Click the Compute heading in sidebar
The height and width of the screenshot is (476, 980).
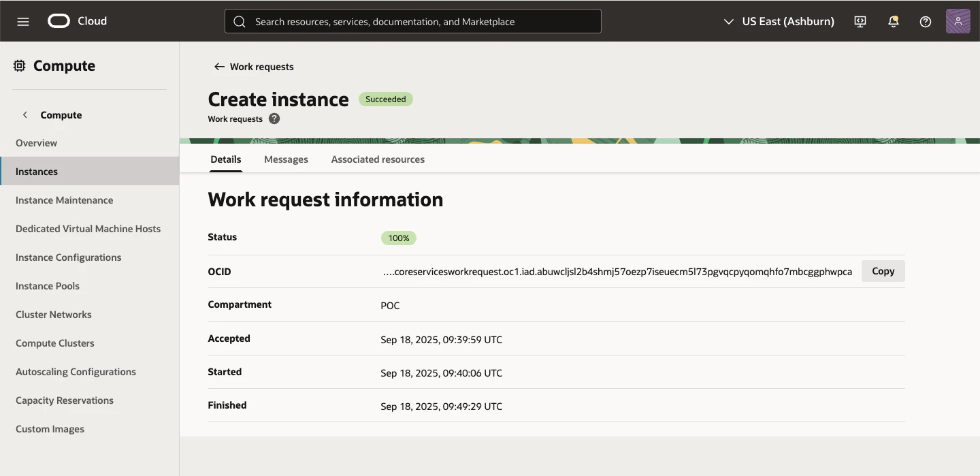tap(65, 66)
